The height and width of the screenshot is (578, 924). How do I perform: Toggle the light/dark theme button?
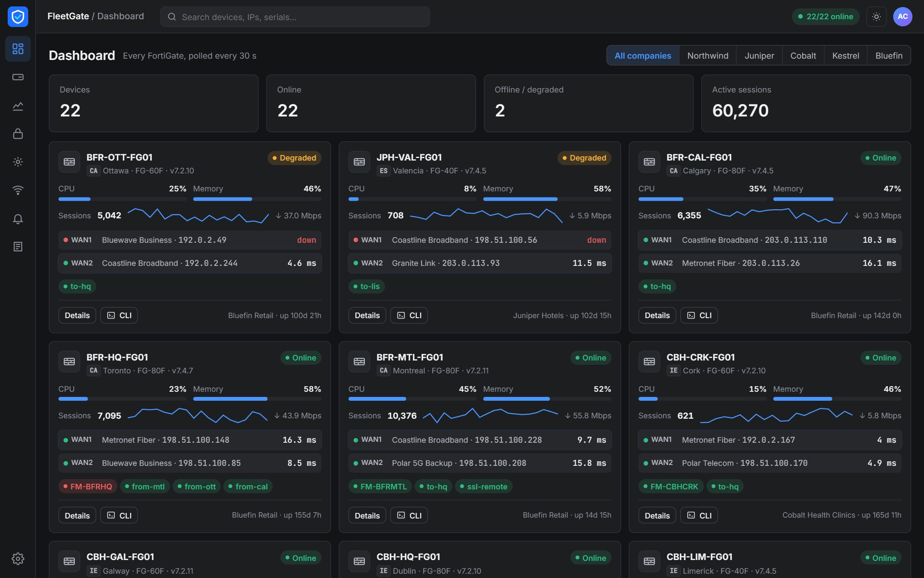point(876,17)
